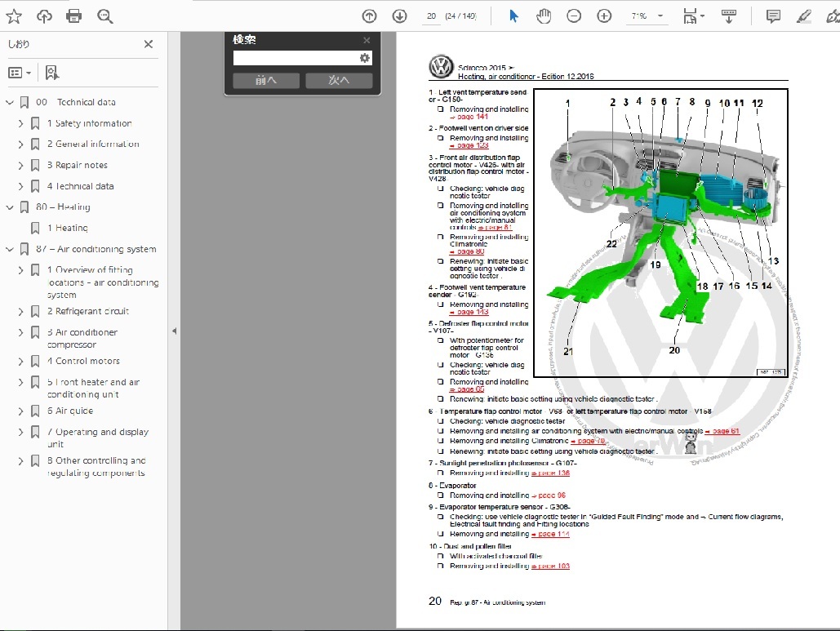Open bookmark options list dropdown
The width and height of the screenshot is (840, 631).
pos(20,73)
